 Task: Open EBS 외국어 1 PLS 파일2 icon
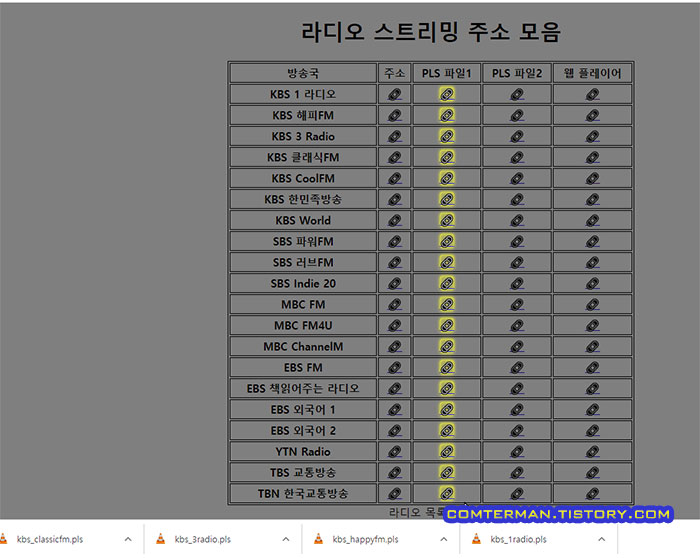click(517, 410)
